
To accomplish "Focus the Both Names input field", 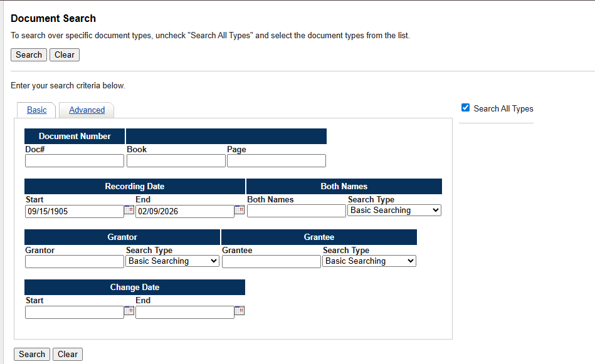I will coord(296,211).
